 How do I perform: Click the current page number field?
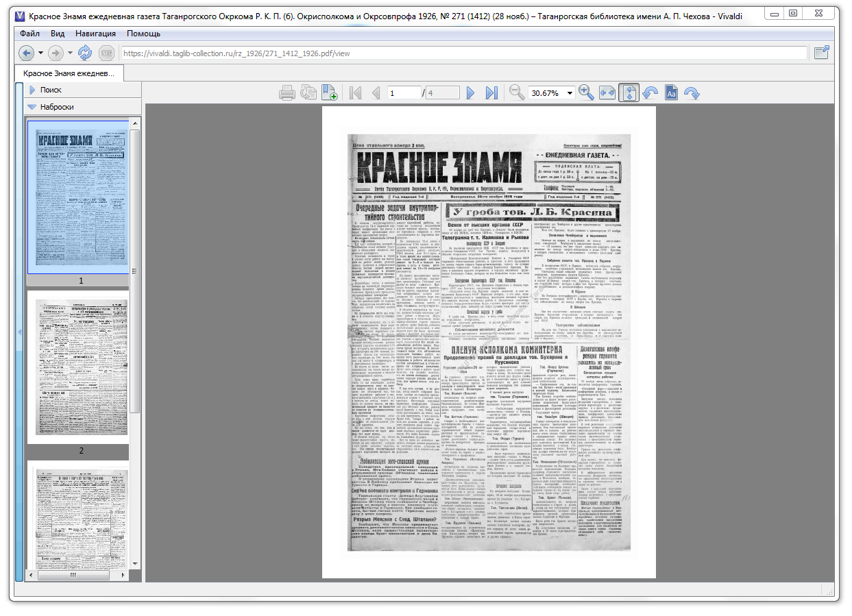pos(403,93)
